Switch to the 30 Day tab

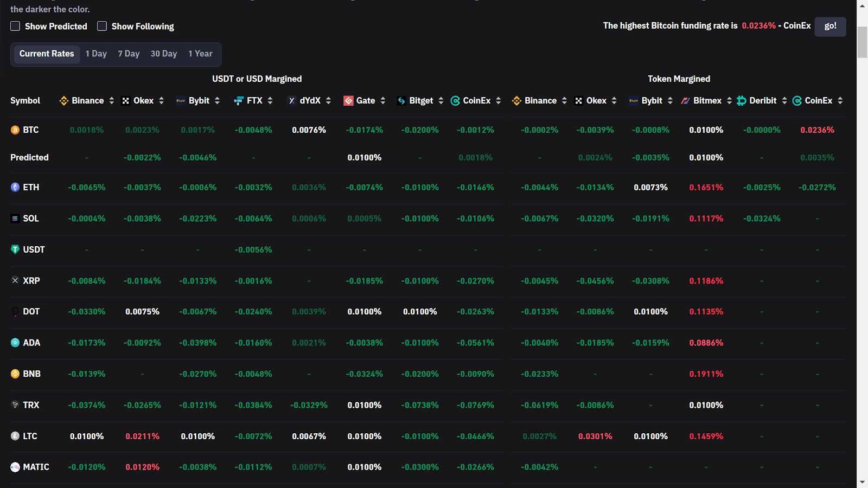(164, 54)
